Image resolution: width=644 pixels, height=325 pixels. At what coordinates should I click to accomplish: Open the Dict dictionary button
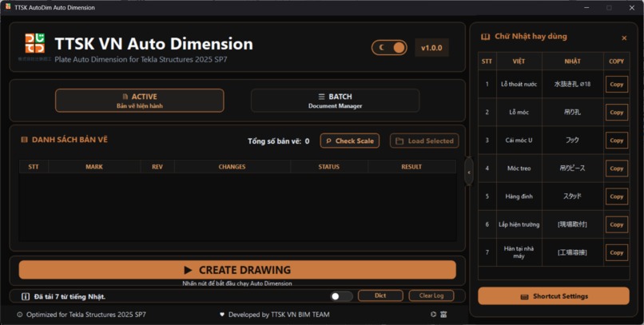[380, 295]
